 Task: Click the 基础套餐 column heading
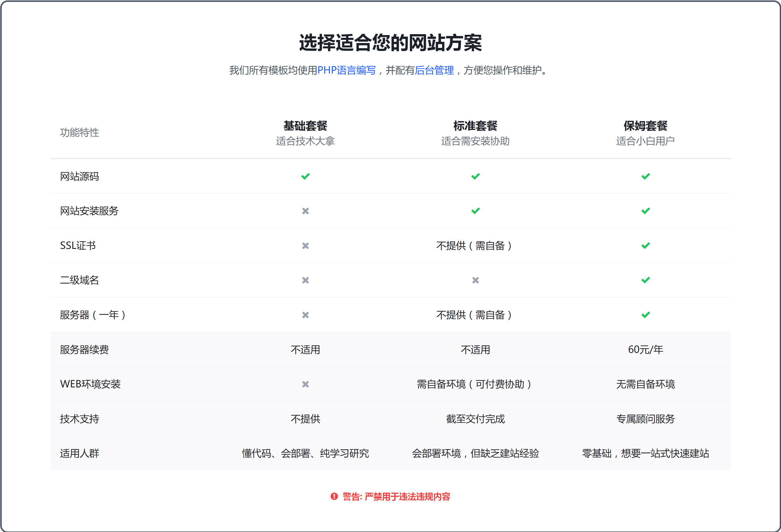[x=305, y=126]
